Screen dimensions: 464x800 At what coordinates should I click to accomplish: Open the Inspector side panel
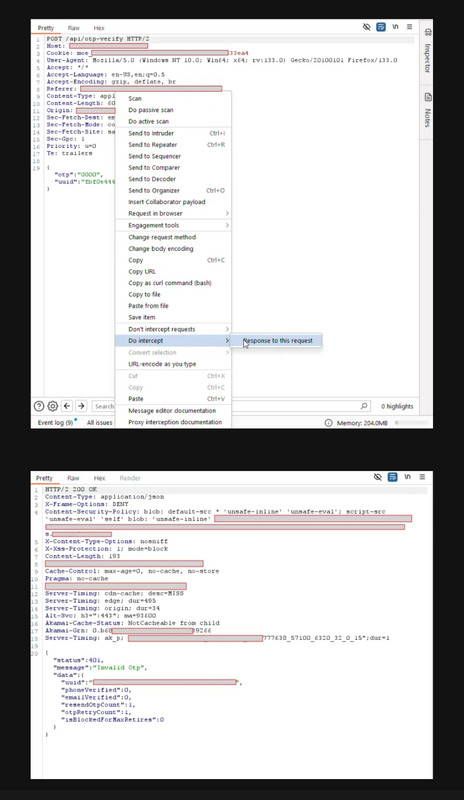(x=427, y=51)
